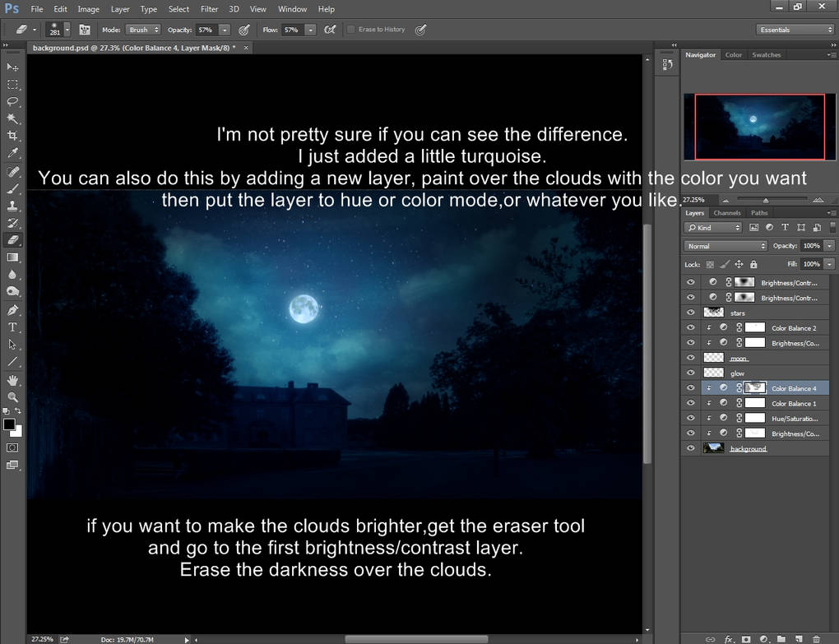Select the Brush tool in toolbox

tap(12, 189)
